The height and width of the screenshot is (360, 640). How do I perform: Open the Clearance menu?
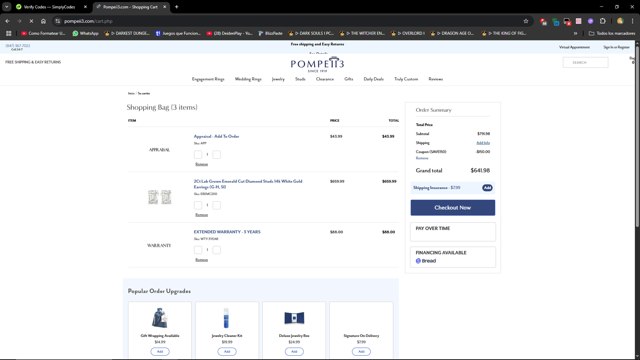[x=325, y=79]
